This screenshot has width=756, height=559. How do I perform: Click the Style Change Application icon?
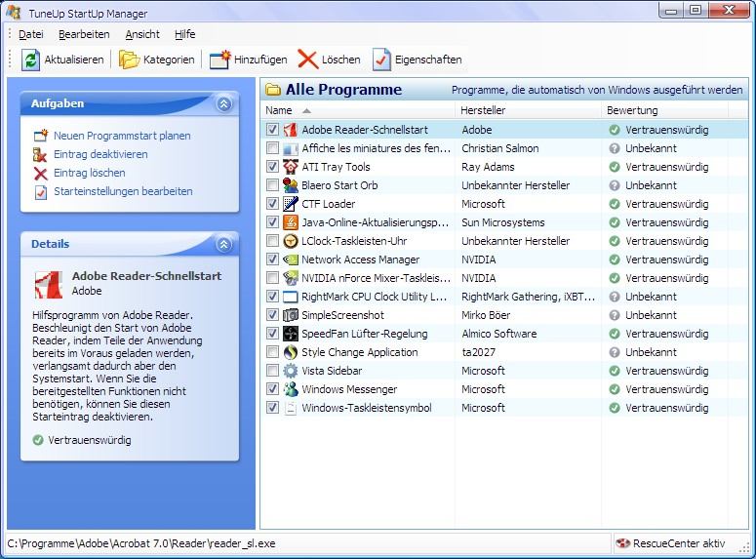point(291,352)
